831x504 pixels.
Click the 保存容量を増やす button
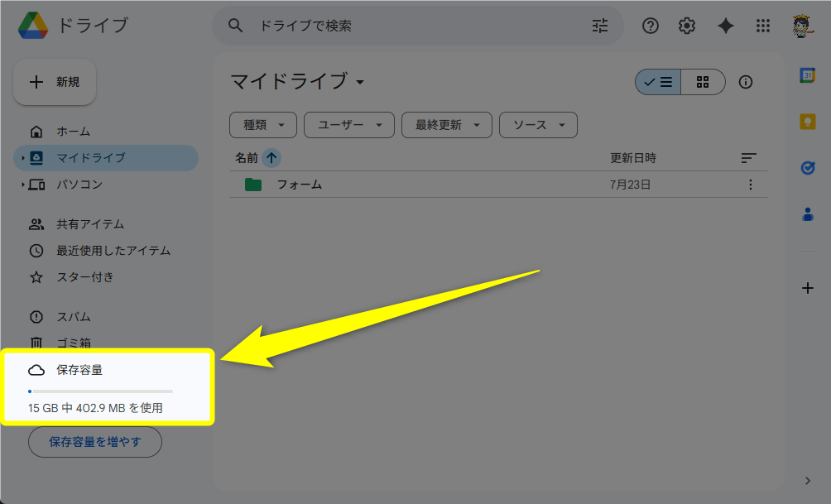tap(95, 442)
